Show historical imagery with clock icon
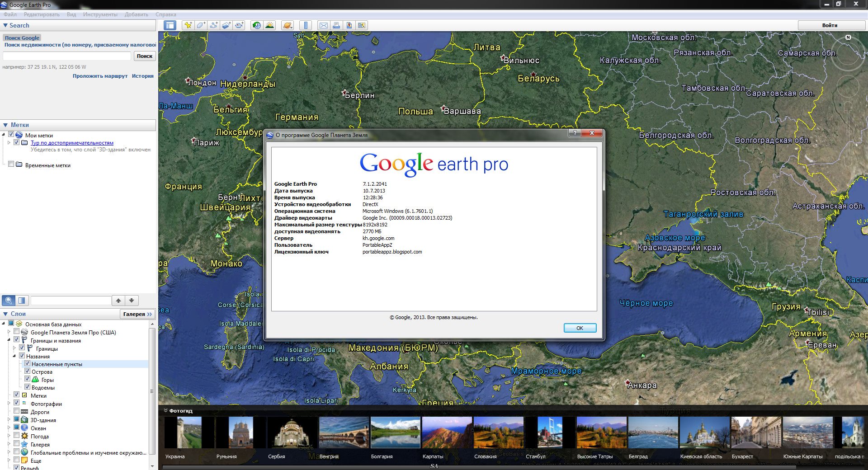868x470 pixels. pos(257,25)
